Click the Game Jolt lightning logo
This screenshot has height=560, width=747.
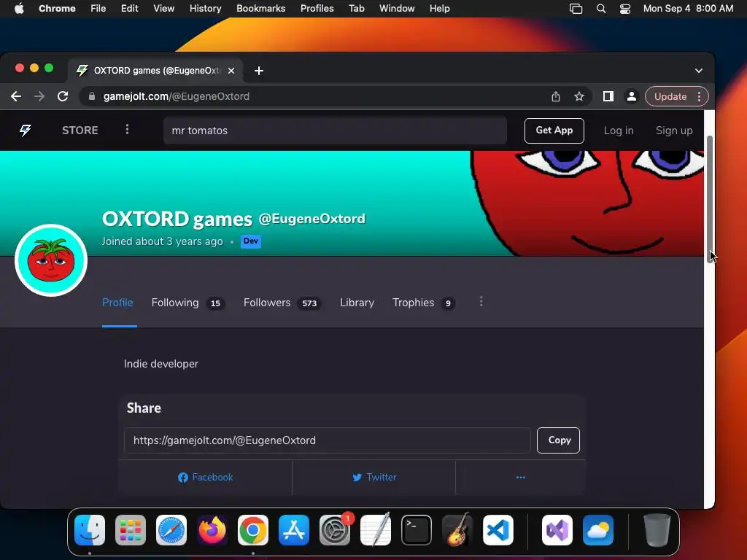pos(26,130)
